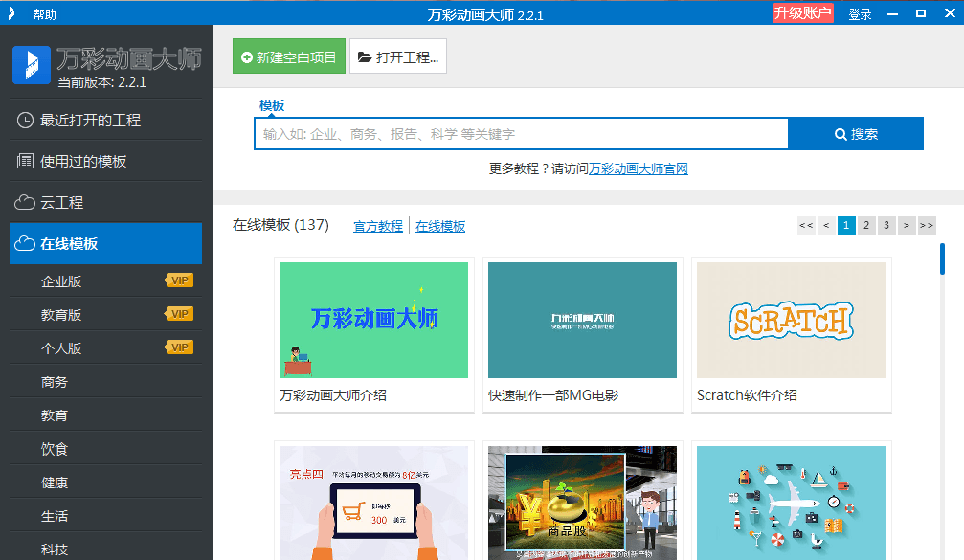Viewport: 964px width, 560px height.
Task: Select the 个人版 template category
Action: [x=105, y=347]
